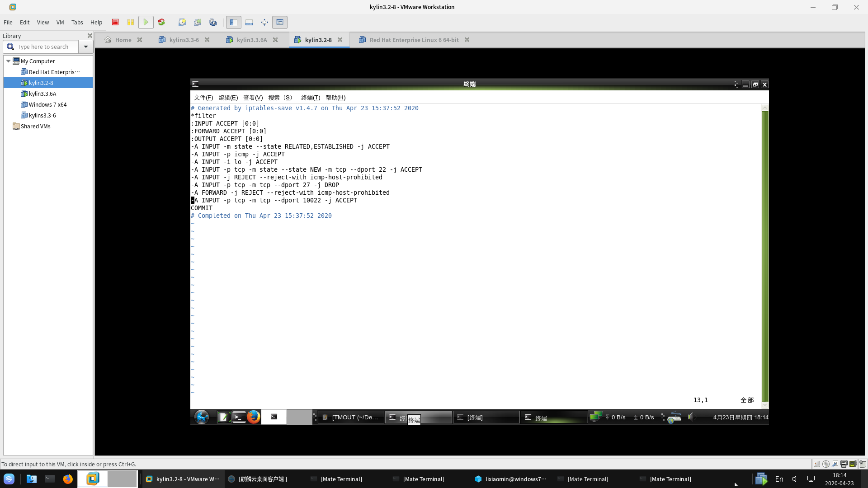Open the 终端 menu in the guest terminal

(311, 98)
